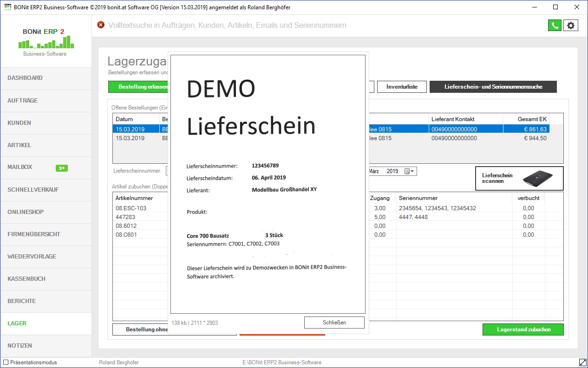Open KASSENBUCH section
The width and height of the screenshot is (588, 368).
pyautogui.click(x=46, y=279)
